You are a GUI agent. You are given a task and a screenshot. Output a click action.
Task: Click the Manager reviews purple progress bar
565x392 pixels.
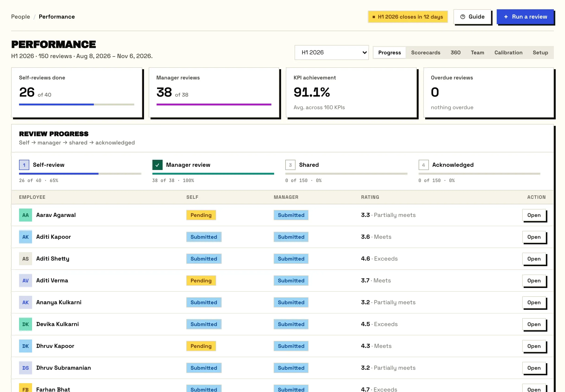[214, 105]
